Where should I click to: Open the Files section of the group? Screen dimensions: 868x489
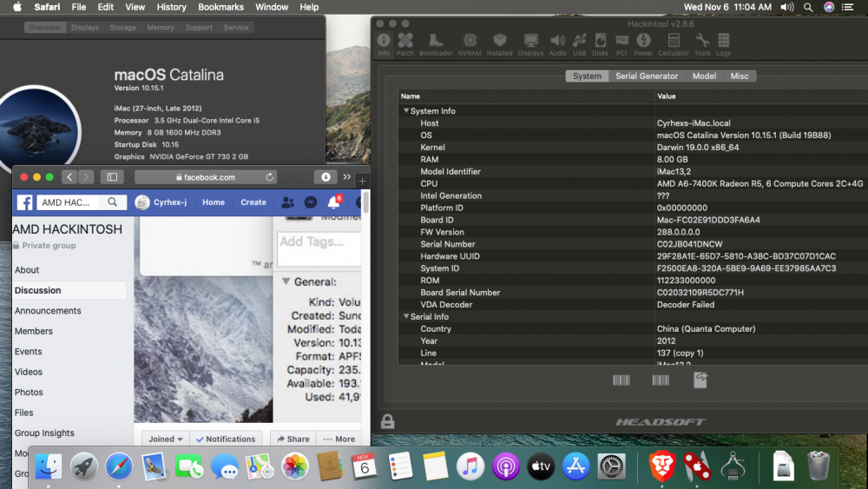click(23, 413)
